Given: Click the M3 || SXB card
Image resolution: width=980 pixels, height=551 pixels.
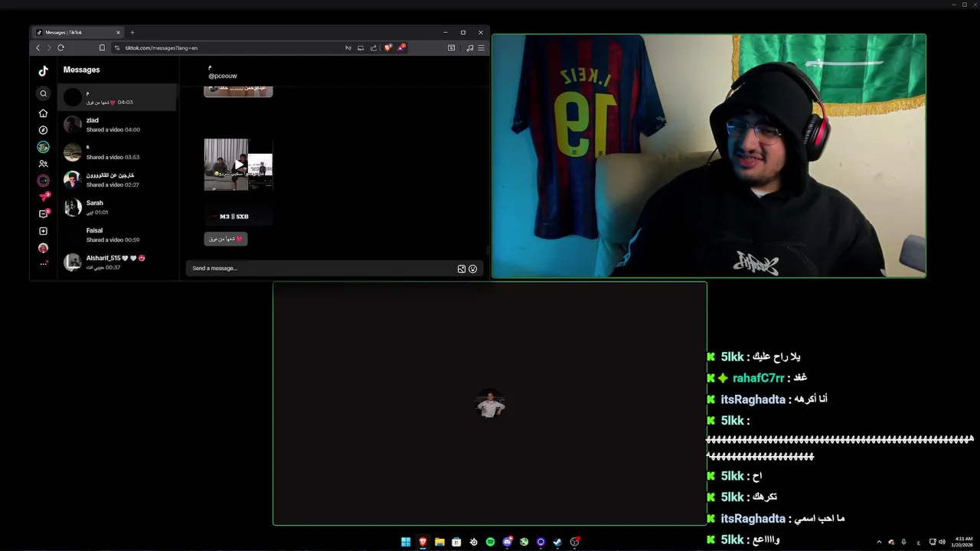Looking at the screenshot, I should (238, 217).
